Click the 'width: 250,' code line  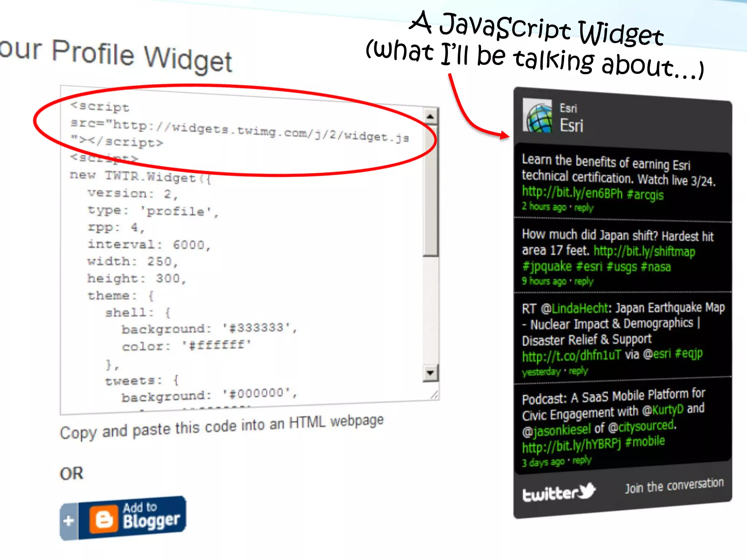coord(133,261)
